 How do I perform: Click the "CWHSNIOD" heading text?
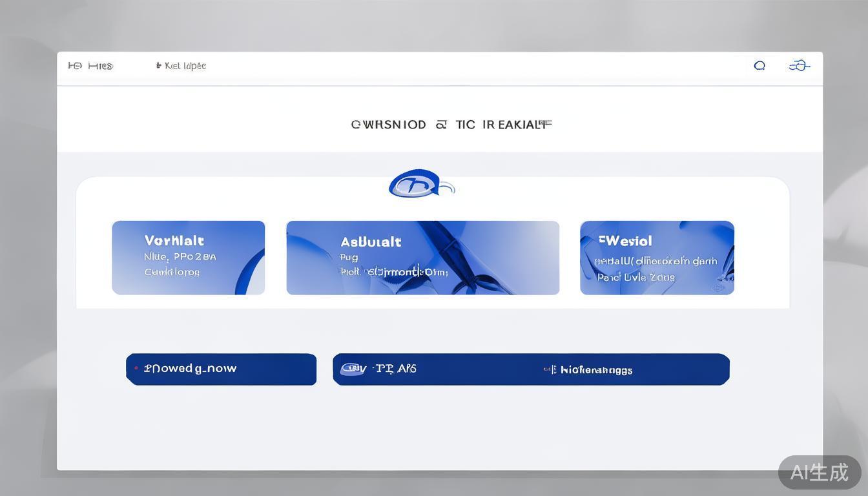388,125
